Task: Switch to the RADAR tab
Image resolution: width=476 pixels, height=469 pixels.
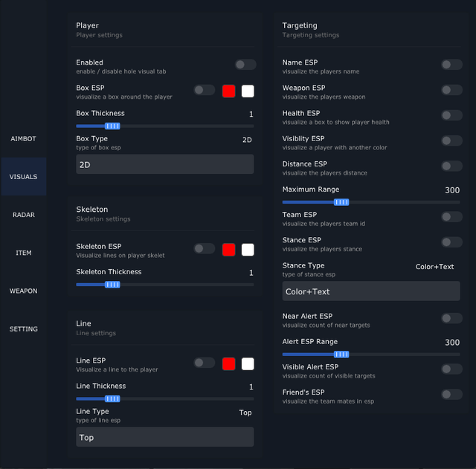Action: coord(23,215)
